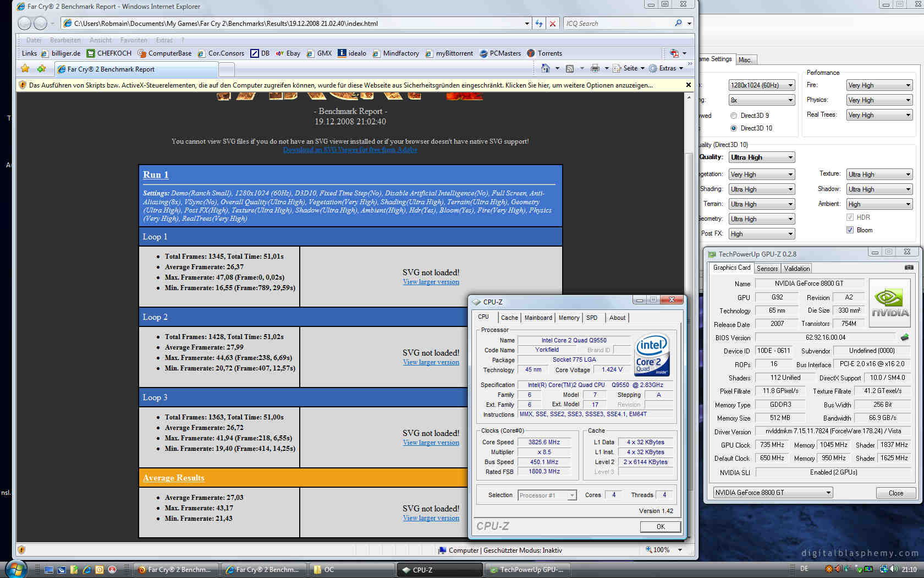Click View larger version link under Loop 1
This screenshot has height=578, width=924.
(431, 282)
